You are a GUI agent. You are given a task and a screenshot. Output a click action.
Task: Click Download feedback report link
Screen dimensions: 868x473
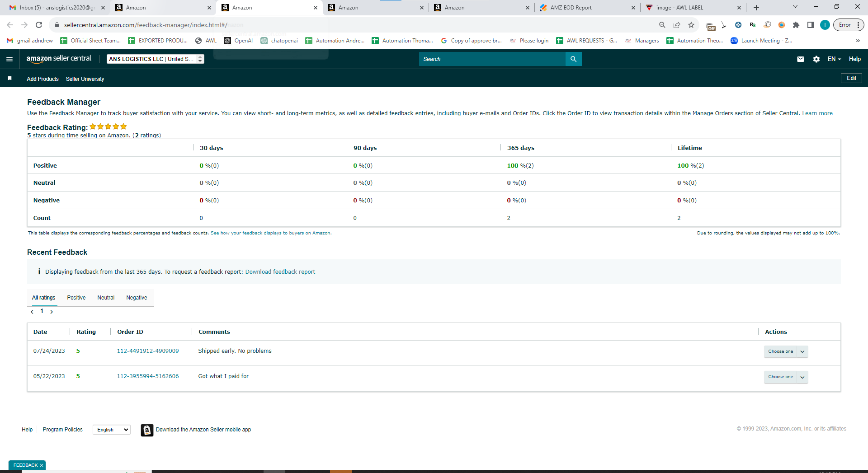(x=280, y=272)
